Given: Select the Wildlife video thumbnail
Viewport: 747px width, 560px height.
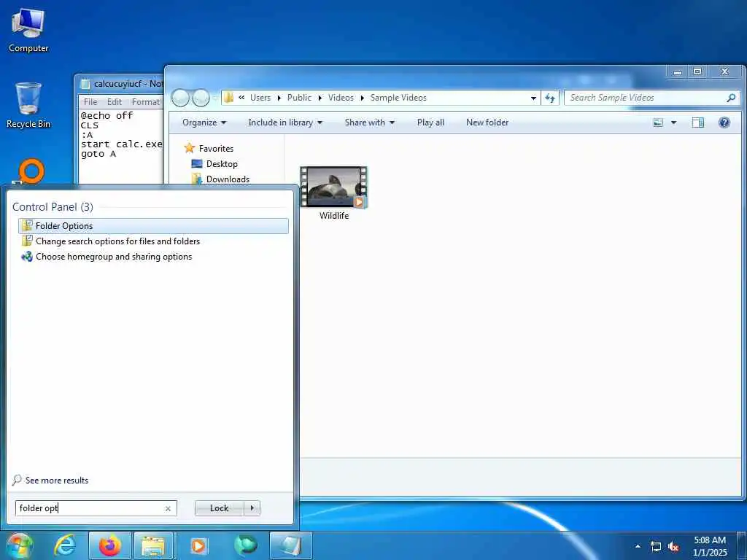Looking at the screenshot, I should (333, 187).
